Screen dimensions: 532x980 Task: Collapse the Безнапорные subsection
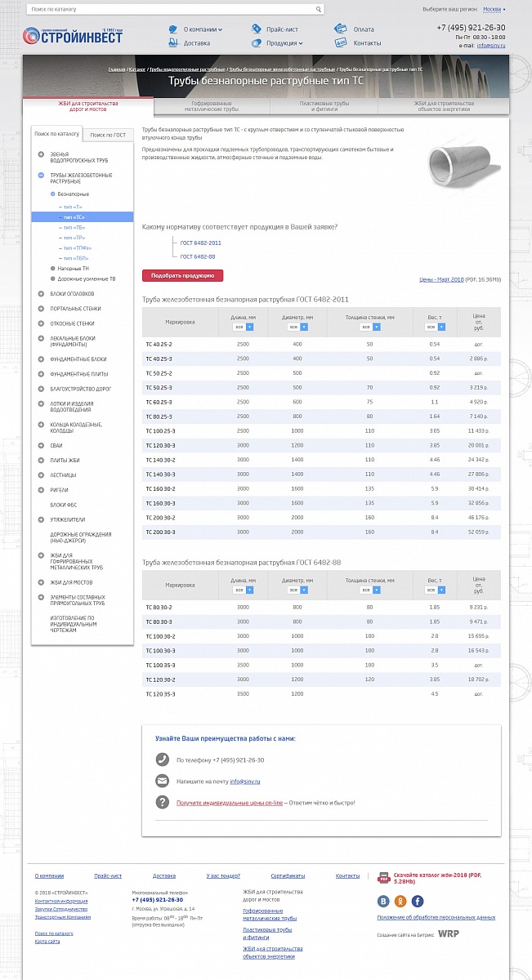pos(52,194)
